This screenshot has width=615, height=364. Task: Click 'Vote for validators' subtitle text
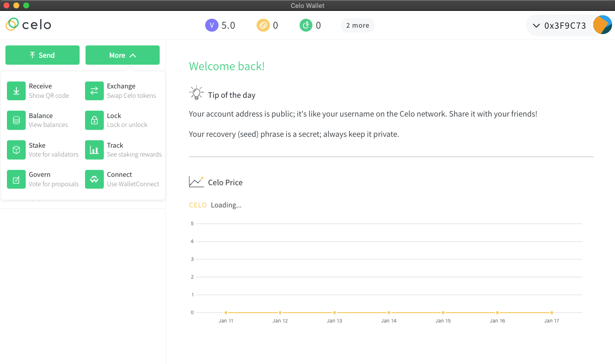tap(53, 155)
